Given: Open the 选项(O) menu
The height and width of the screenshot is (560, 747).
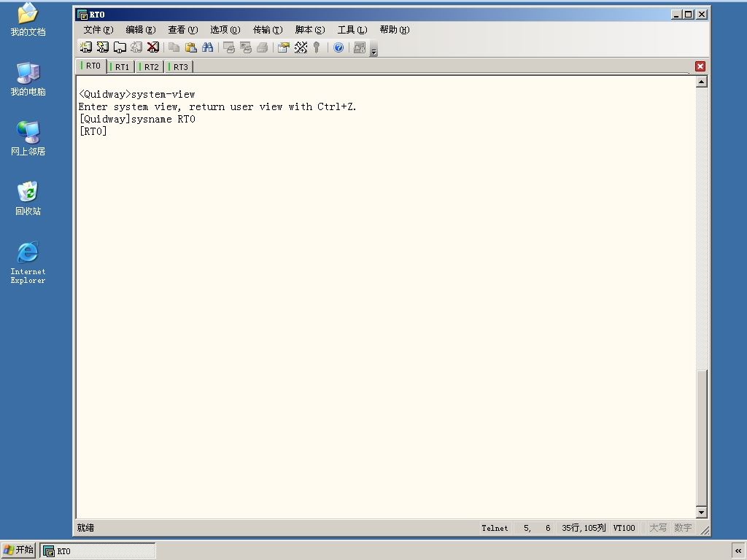Looking at the screenshot, I should click(225, 30).
